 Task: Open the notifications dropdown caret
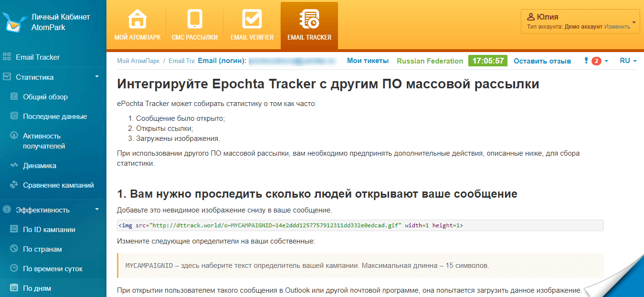pos(606,61)
